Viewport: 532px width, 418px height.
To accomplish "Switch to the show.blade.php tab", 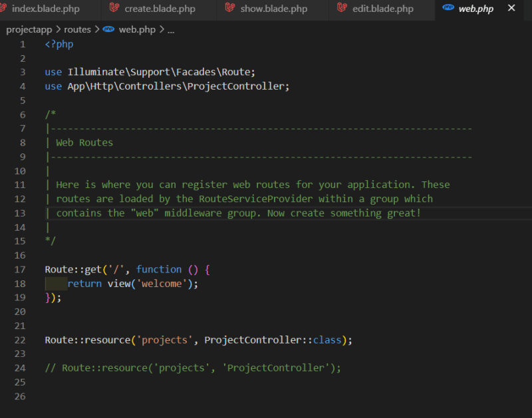I will coord(274,9).
